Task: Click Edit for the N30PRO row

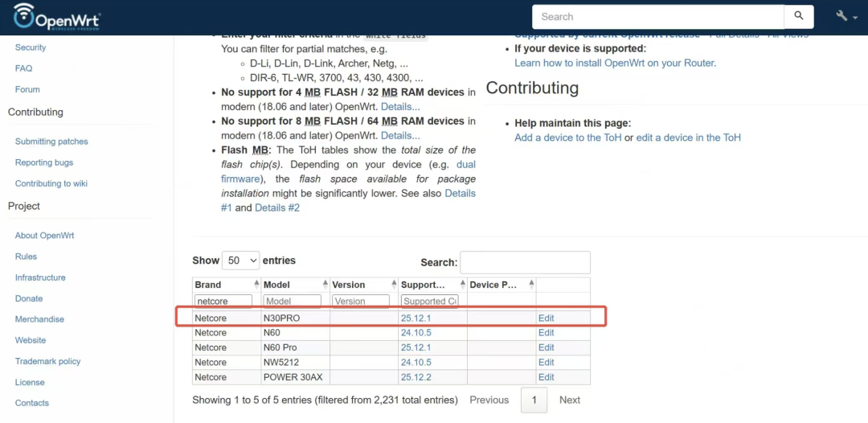Action: coord(546,318)
